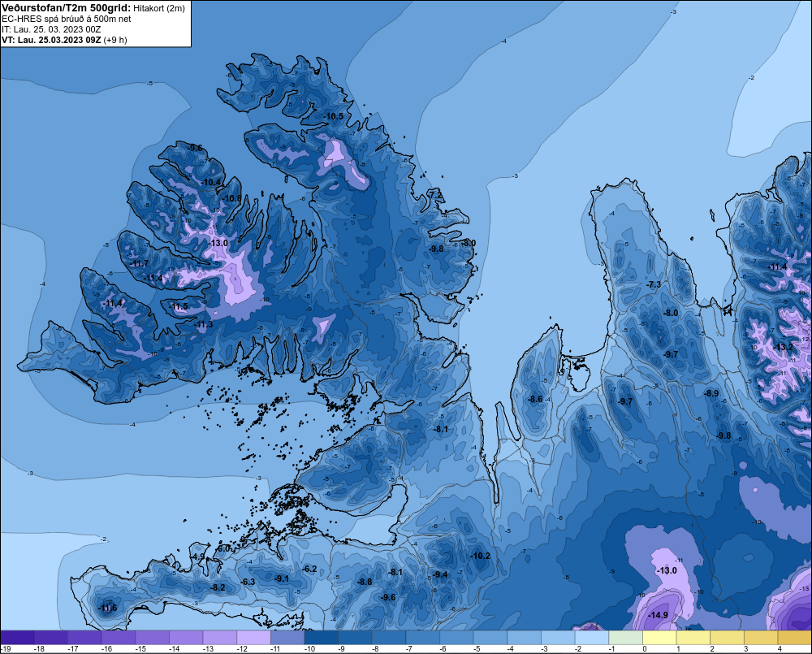This screenshot has width=812, height=654.
Task: Select the -10.4 temperature label
Action: pos(211,182)
